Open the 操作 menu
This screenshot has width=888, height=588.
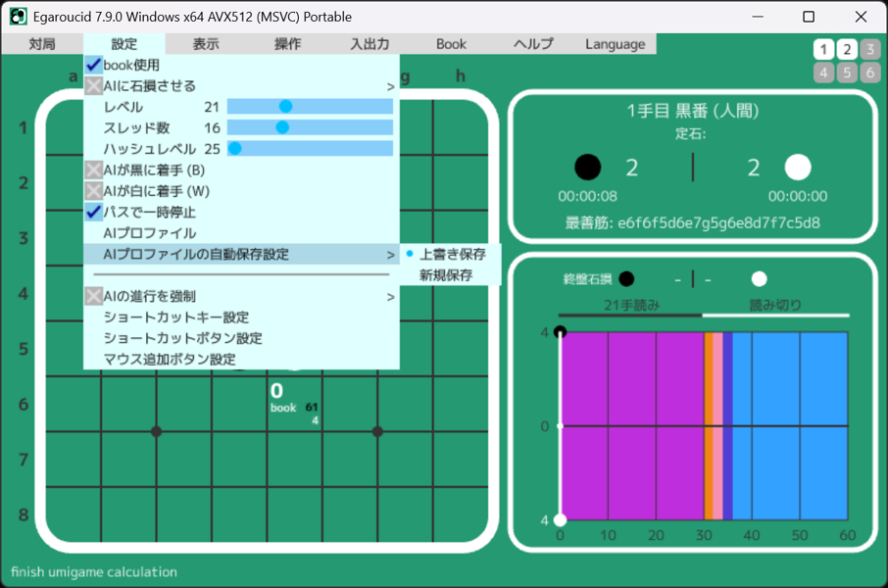[x=288, y=44]
